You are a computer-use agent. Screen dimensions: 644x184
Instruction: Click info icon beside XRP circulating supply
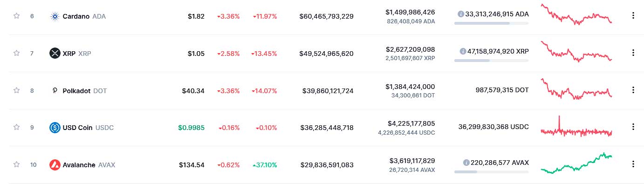[463, 51]
